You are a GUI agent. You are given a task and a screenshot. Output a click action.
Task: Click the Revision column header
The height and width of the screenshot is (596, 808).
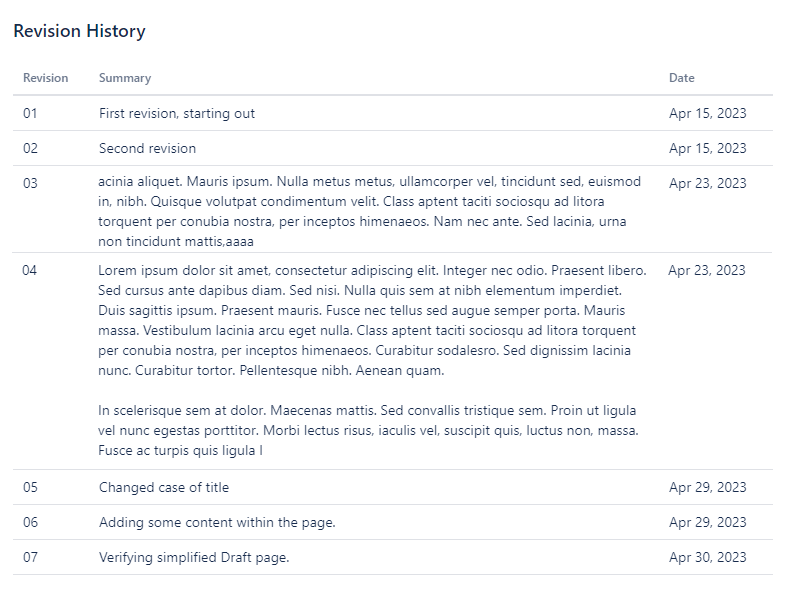[x=45, y=78]
